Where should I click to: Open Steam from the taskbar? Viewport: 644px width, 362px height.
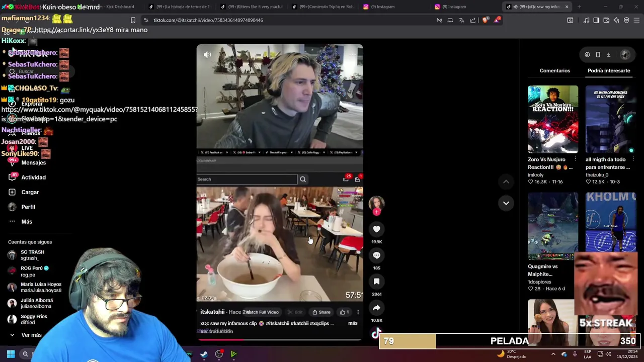(204, 354)
